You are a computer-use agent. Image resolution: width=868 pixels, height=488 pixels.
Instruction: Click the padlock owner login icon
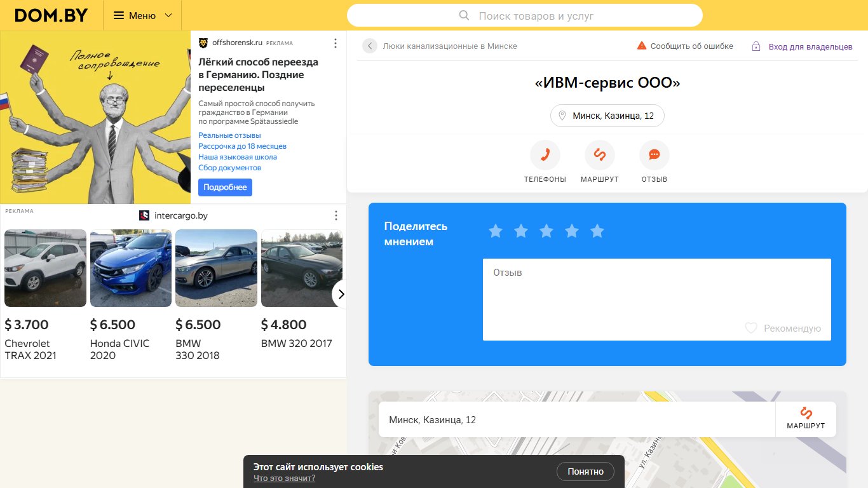coord(756,46)
